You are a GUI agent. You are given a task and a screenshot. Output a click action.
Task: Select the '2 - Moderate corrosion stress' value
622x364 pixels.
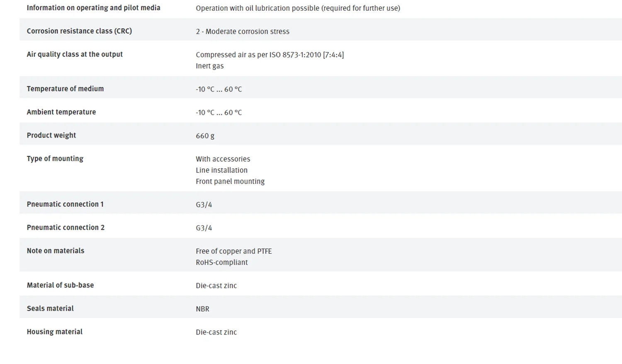pos(243,32)
